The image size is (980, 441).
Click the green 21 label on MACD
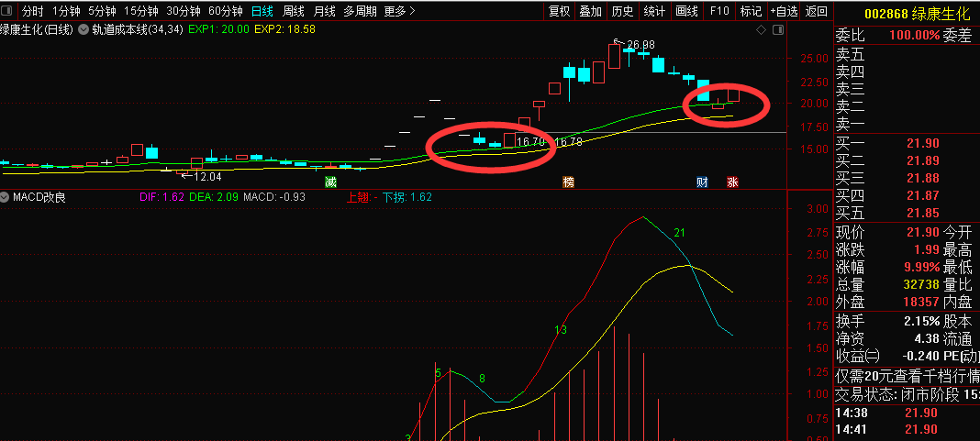(679, 232)
